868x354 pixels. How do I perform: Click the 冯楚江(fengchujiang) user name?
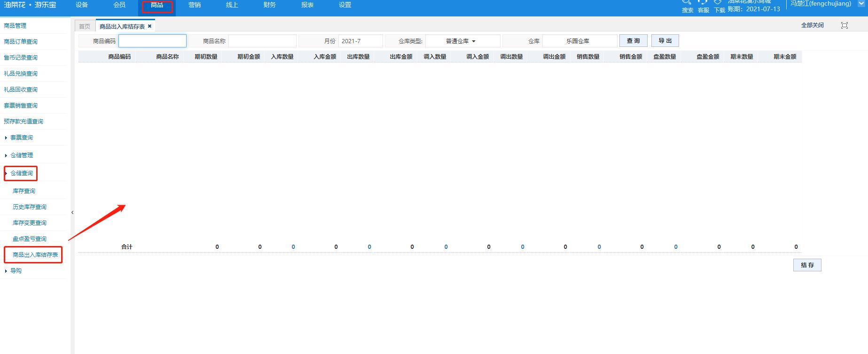(x=821, y=3)
